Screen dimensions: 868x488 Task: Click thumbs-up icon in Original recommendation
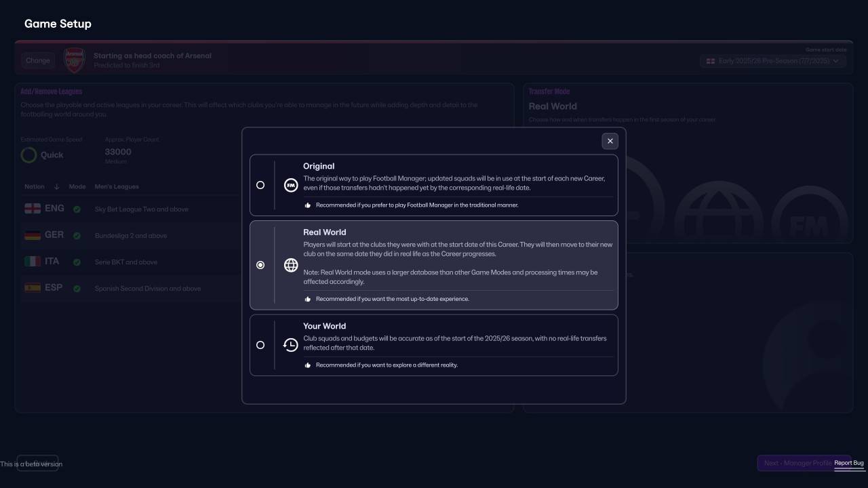[x=308, y=205]
